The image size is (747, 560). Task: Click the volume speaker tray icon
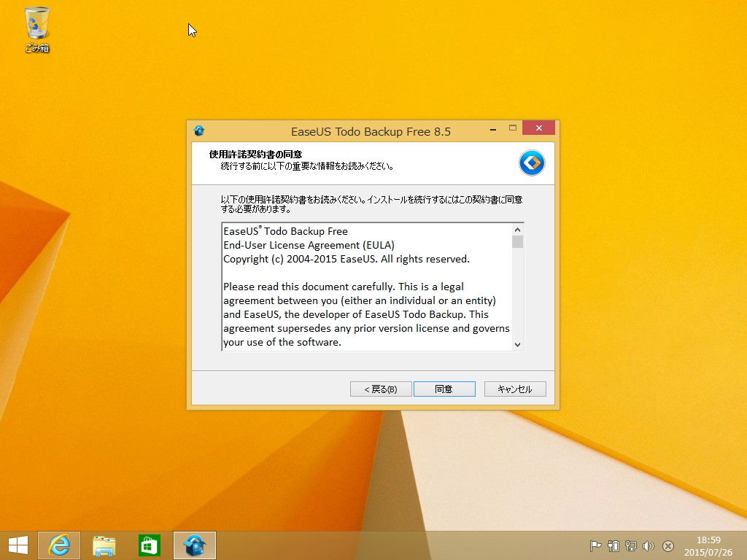click(x=649, y=545)
